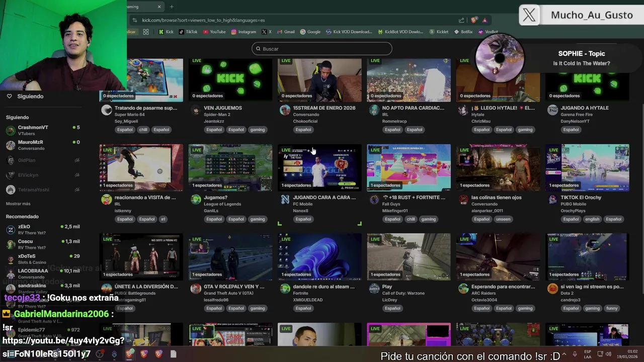
Task: Select funny tag under candrejo3 stream
Action: tap(612, 308)
